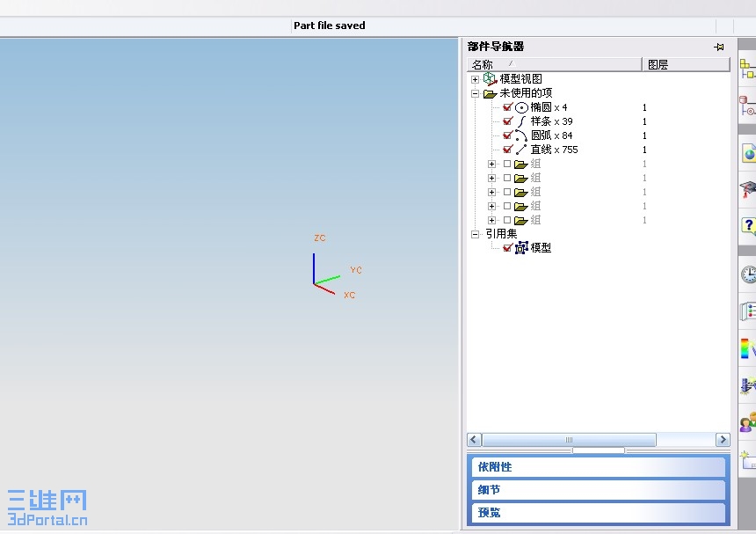
Task: Sort by the 图层 column header
Action: tap(686, 64)
